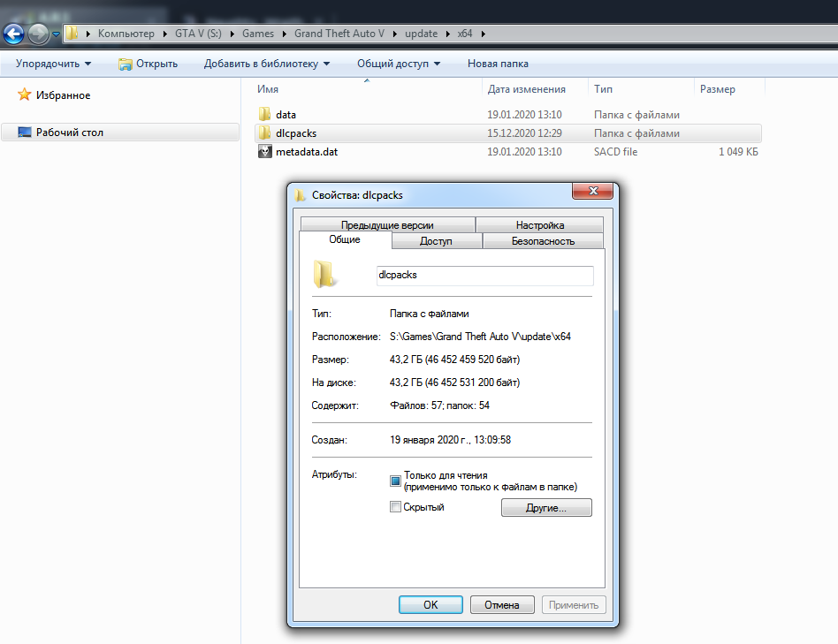Click the Применить button
Screen dimensions: 838x644
coord(574,604)
